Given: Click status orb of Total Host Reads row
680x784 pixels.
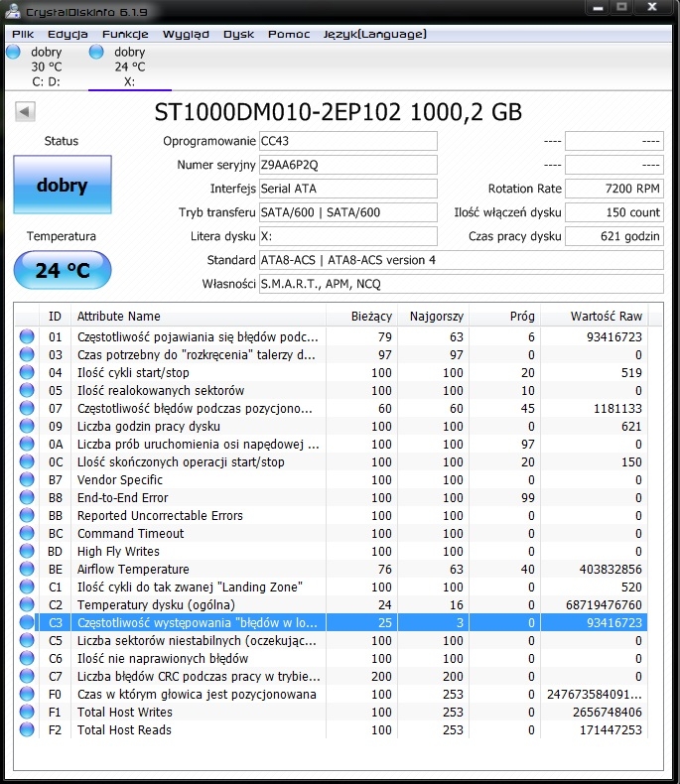Looking at the screenshot, I should pyautogui.click(x=27, y=729).
